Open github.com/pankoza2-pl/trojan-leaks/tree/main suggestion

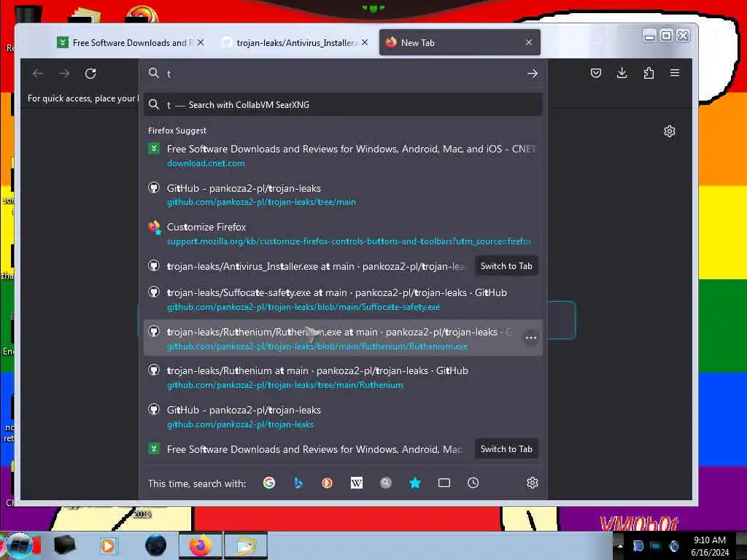tap(343, 195)
